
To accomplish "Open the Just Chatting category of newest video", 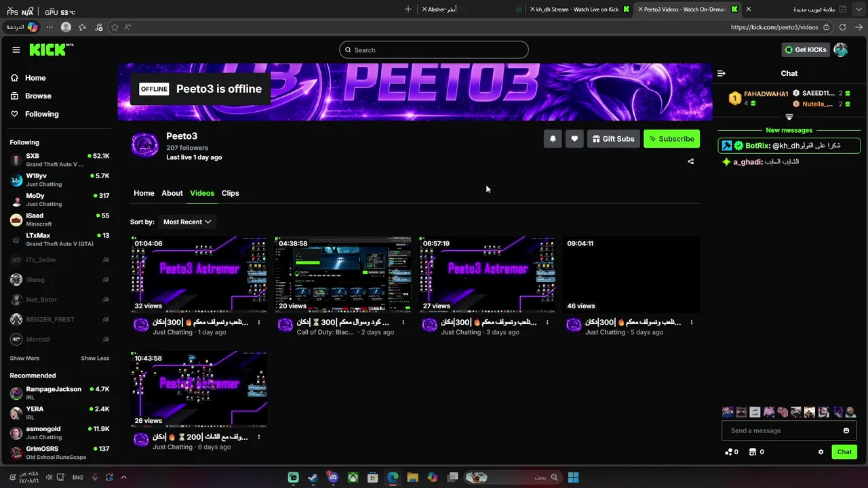I will [172, 333].
